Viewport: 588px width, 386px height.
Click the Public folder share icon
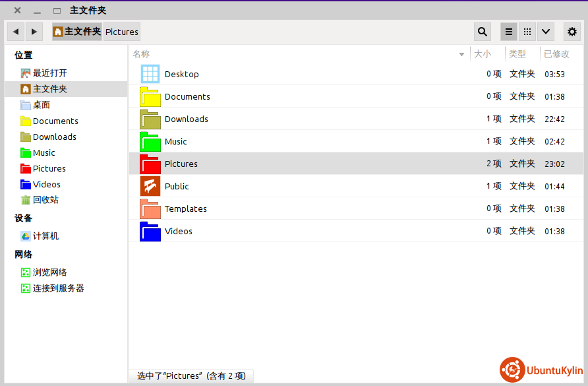150,186
